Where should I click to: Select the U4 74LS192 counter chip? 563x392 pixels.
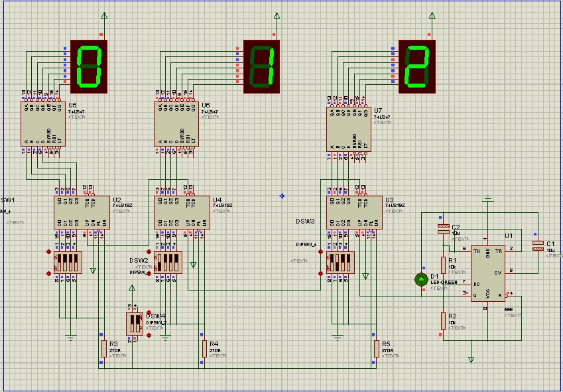pyautogui.click(x=182, y=212)
